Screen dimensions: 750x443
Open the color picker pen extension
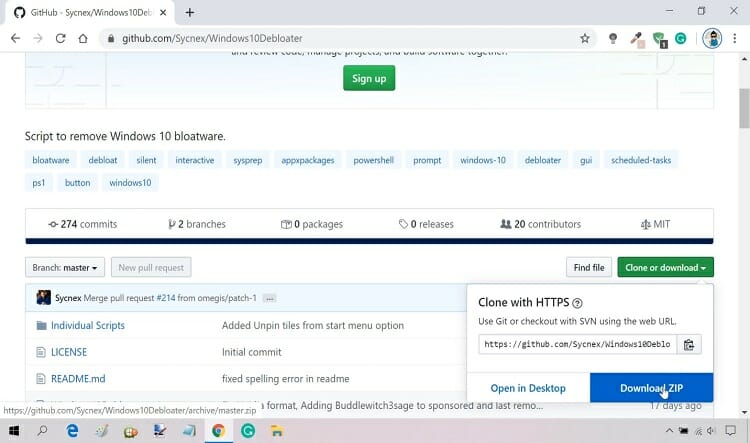(637, 39)
